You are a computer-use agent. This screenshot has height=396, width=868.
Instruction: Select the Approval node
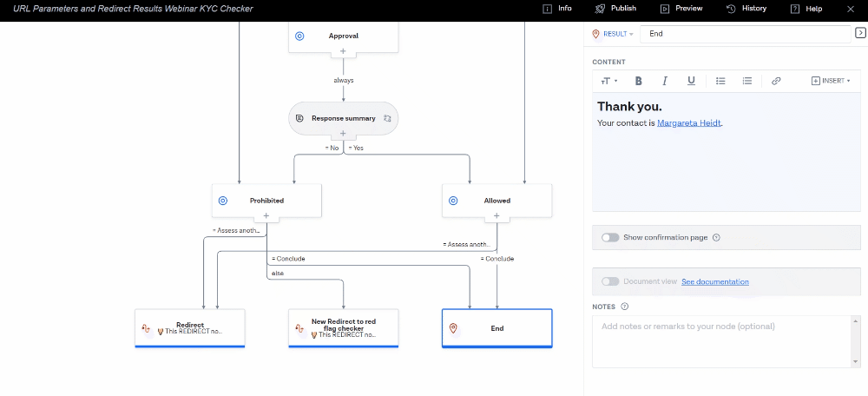click(x=343, y=36)
